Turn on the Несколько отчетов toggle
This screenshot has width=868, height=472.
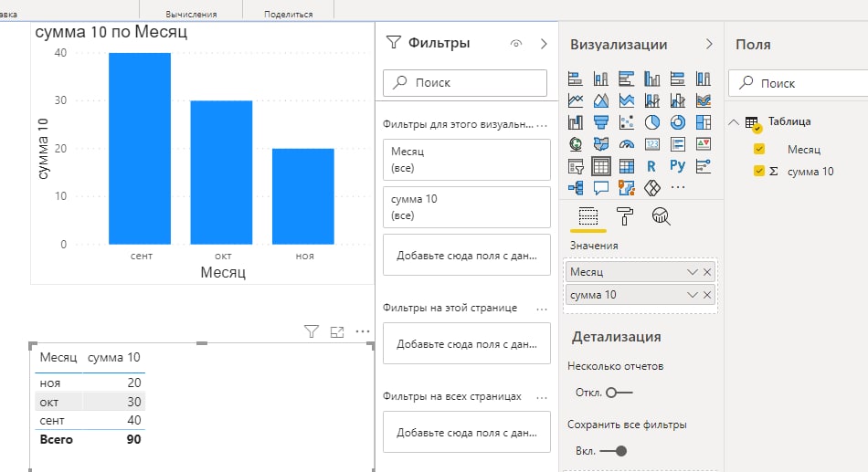point(619,393)
